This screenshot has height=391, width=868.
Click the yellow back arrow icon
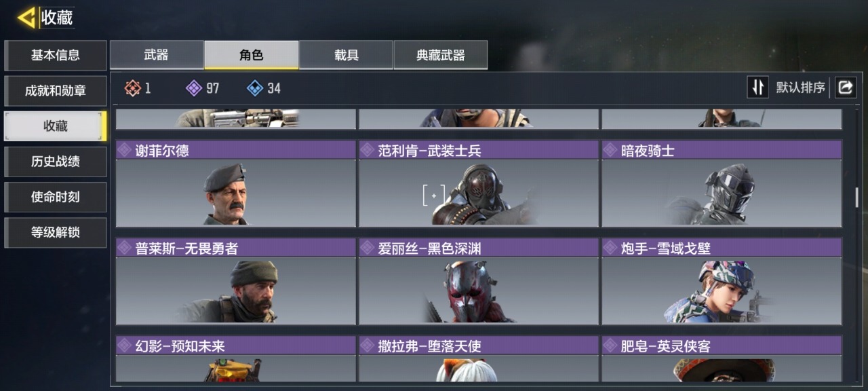pyautogui.click(x=27, y=18)
